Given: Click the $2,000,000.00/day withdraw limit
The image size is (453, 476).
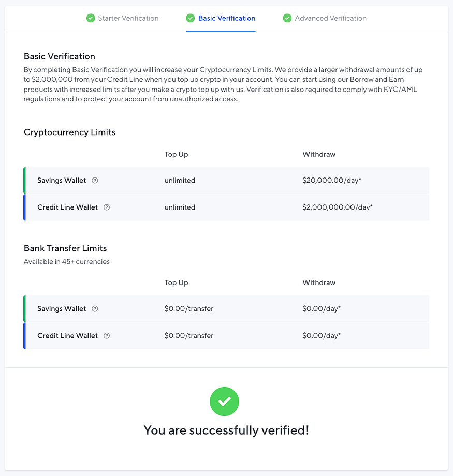Looking at the screenshot, I should [x=338, y=207].
